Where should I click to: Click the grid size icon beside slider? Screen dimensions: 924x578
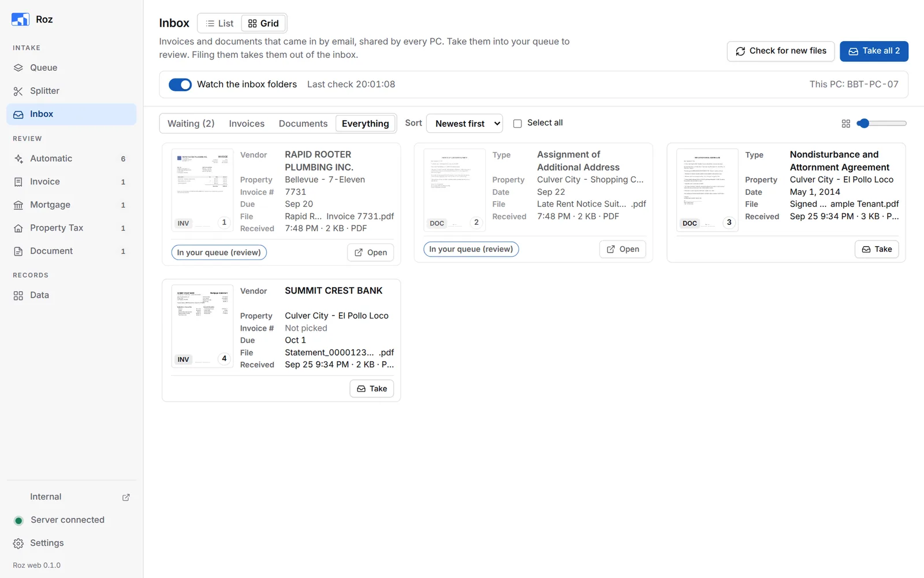click(846, 123)
